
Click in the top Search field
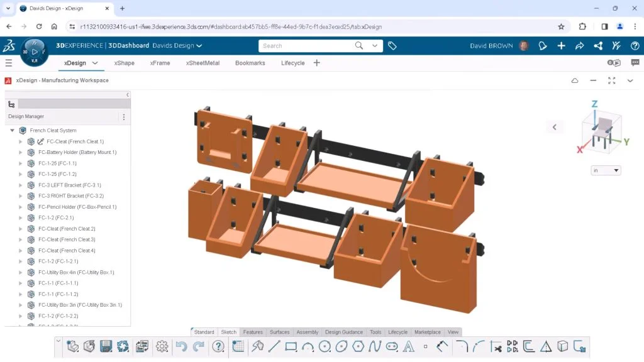click(x=307, y=46)
